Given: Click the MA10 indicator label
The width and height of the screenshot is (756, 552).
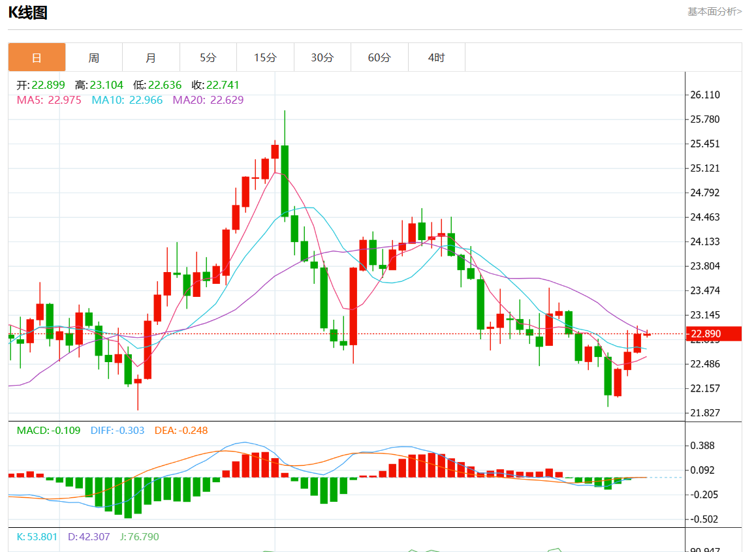Looking at the screenshot, I should (x=127, y=100).
